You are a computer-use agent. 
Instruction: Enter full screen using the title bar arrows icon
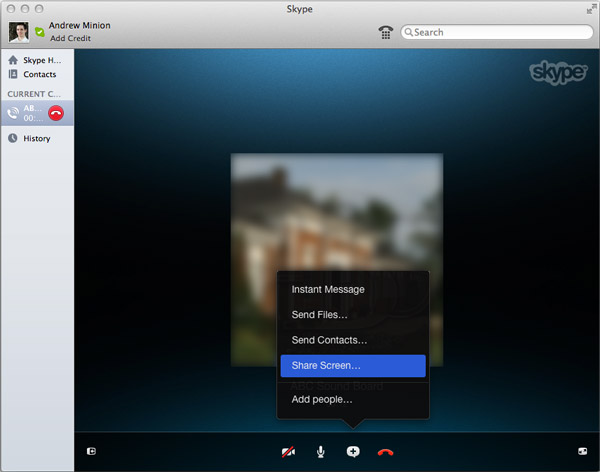click(591, 9)
